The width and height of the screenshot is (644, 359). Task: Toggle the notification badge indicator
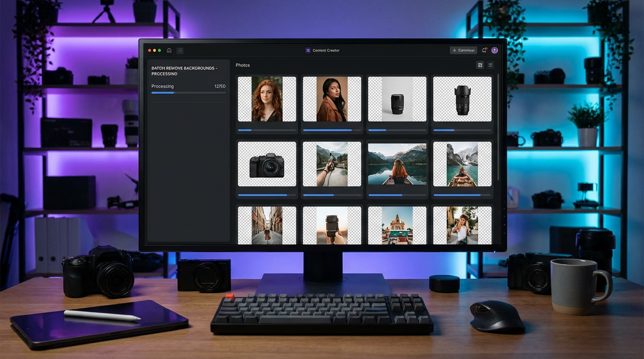(486, 48)
